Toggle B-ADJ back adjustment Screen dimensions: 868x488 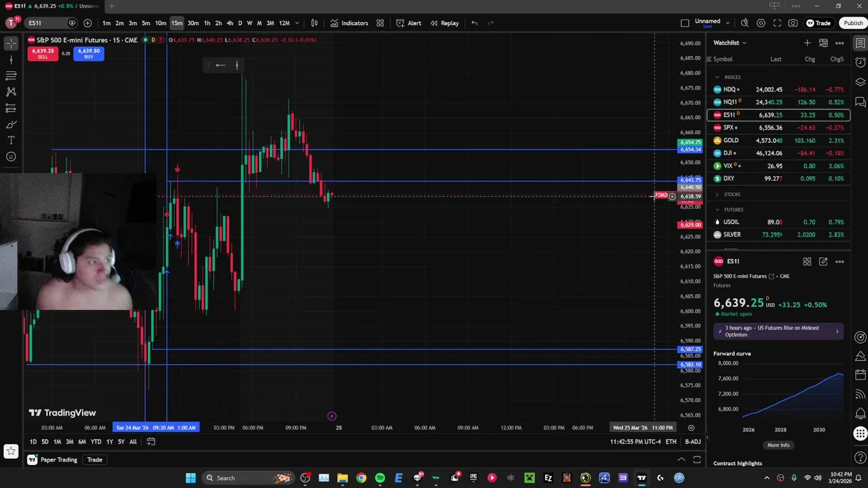pyautogui.click(x=692, y=442)
